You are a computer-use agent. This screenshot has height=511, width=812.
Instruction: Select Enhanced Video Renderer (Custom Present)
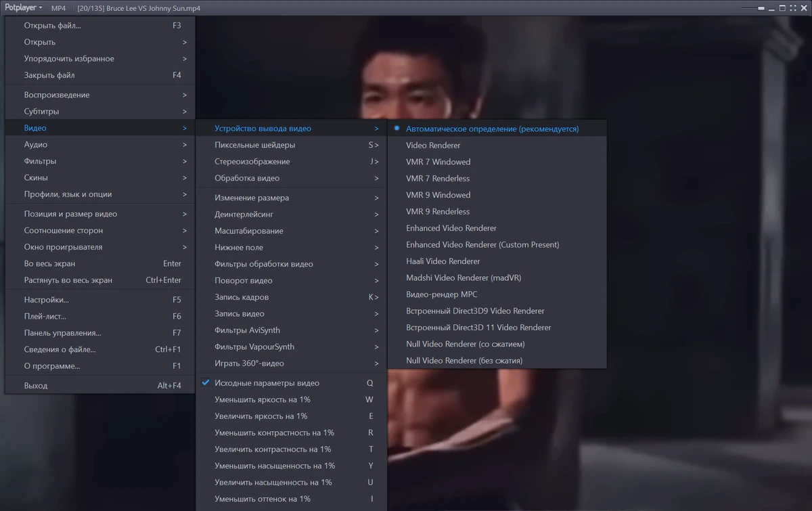click(x=497, y=244)
